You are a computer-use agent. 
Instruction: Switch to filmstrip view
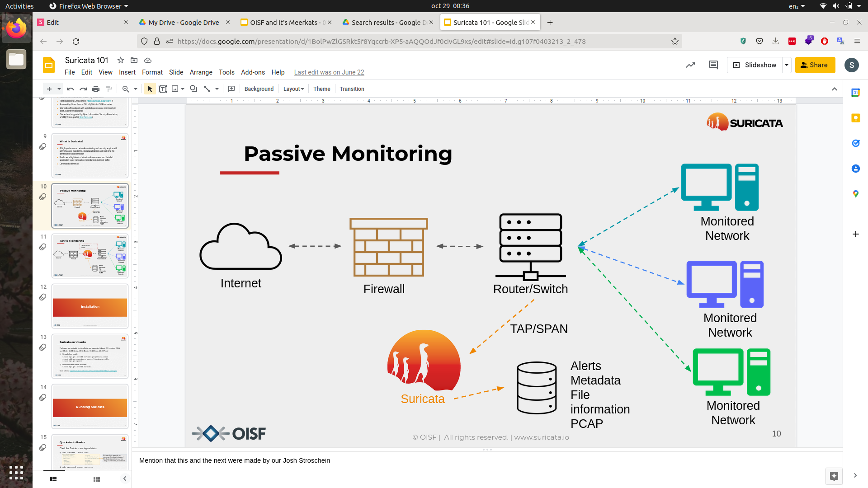[53, 479]
